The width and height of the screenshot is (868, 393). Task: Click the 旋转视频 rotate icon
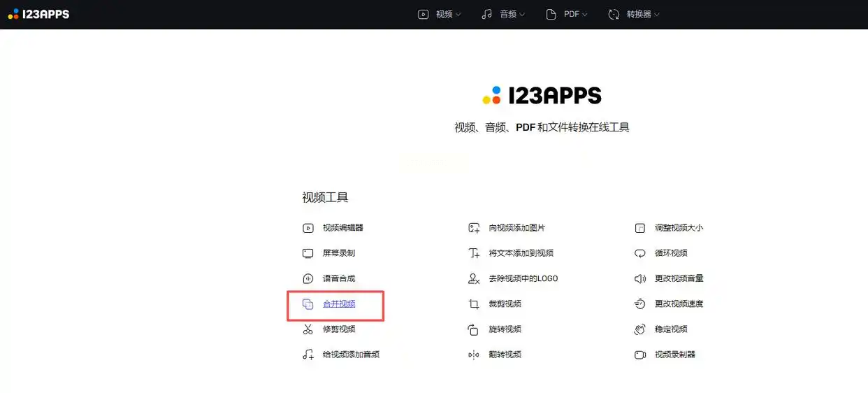(x=474, y=329)
